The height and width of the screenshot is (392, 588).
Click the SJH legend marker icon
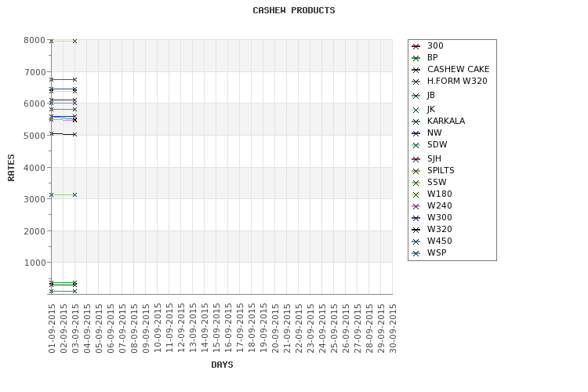416,159
